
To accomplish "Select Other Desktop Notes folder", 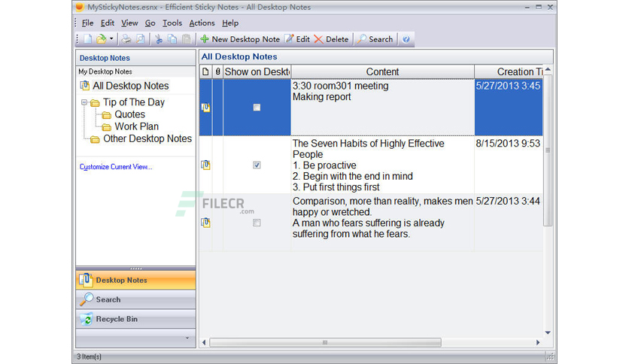I will click(147, 138).
